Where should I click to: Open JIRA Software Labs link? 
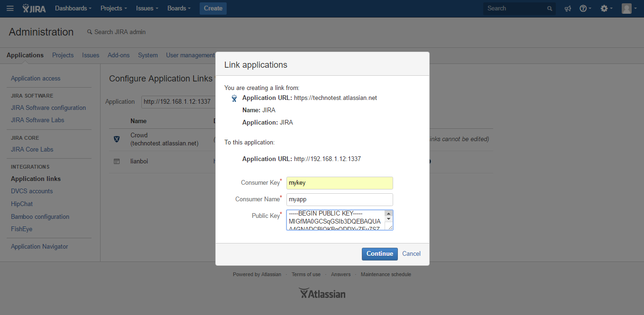coord(37,120)
